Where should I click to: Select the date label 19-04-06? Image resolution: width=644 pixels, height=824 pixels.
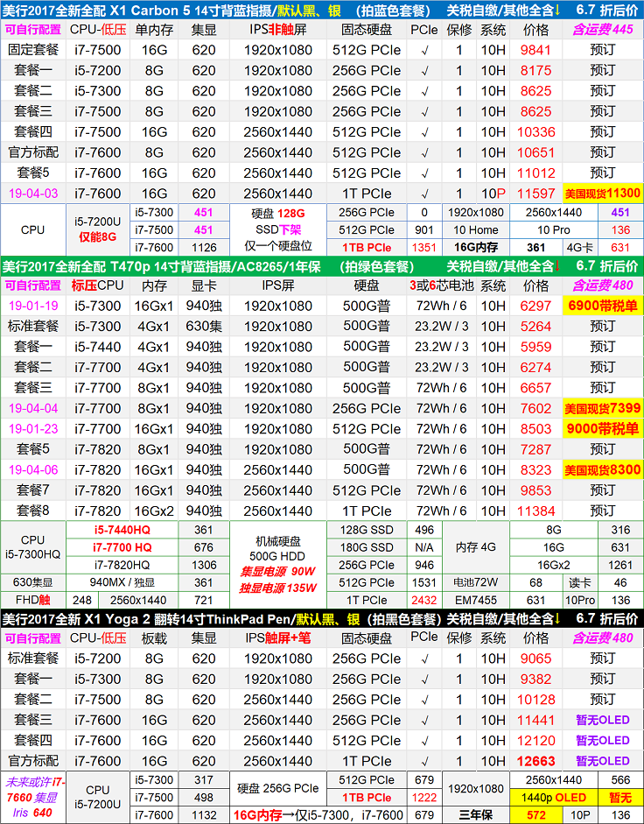(33, 470)
